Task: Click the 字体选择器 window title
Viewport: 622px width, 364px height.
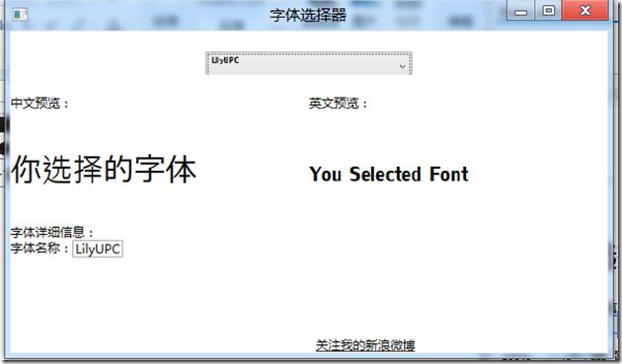Action: (308, 16)
